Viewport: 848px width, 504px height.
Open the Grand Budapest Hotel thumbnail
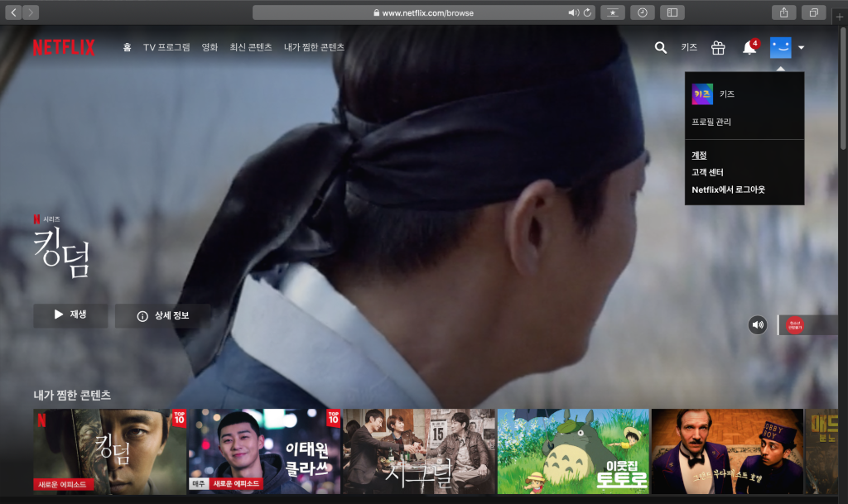coord(727,451)
